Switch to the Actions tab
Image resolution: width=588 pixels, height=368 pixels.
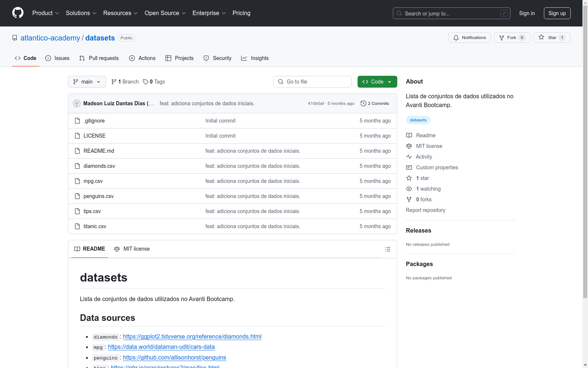[142, 58]
